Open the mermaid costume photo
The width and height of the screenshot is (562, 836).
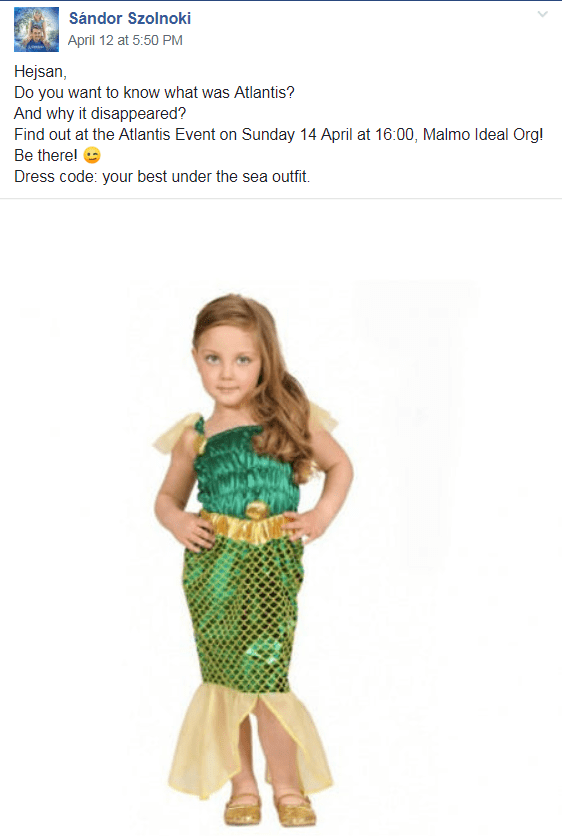click(281, 517)
